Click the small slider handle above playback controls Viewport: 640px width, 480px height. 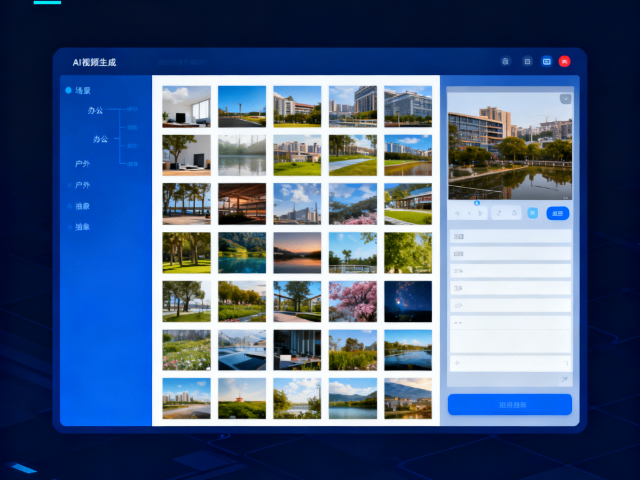pyautogui.click(x=478, y=203)
